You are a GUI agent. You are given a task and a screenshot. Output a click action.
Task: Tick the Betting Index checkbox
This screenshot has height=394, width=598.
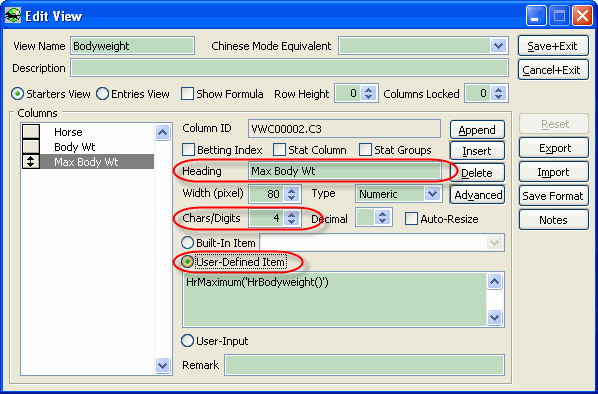188,150
